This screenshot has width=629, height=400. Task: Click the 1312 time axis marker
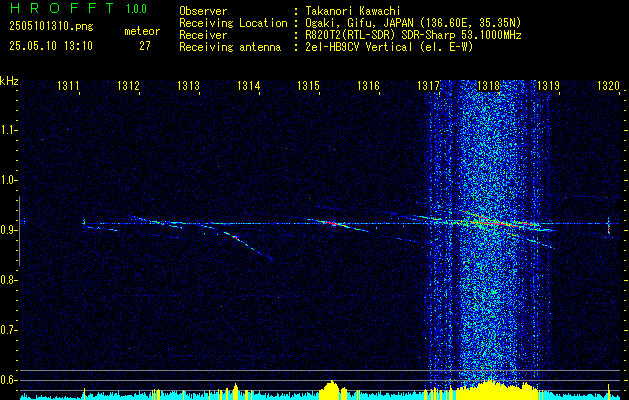[x=128, y=85]
